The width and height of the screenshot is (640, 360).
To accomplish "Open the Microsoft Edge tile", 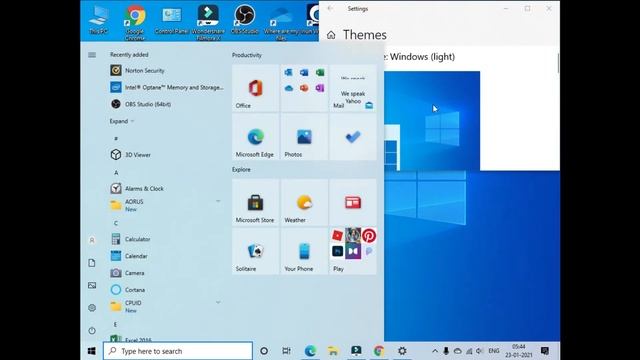I will (x=256, y=137).
